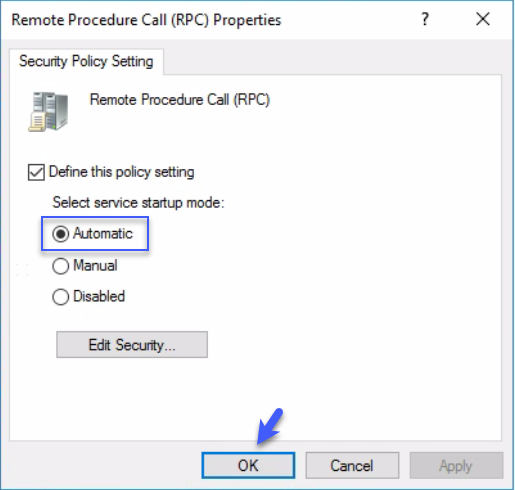
Task: Click the dialog title bar text
Action: click(146, 20)
